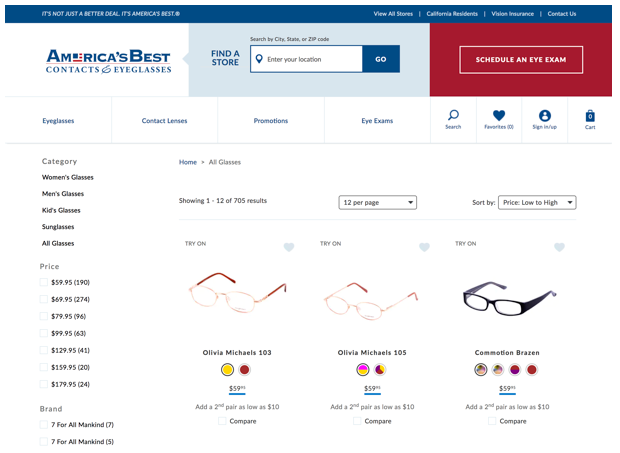Check the $99.95 price filter
Image resolution: width=620 pixels, height=453 pixels.
coord(44,333)
